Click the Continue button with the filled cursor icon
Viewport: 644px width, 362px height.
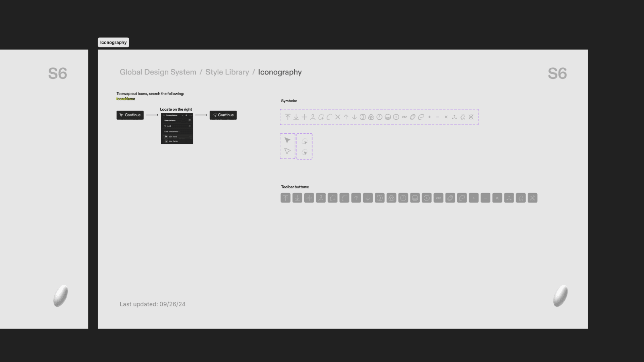130,115
